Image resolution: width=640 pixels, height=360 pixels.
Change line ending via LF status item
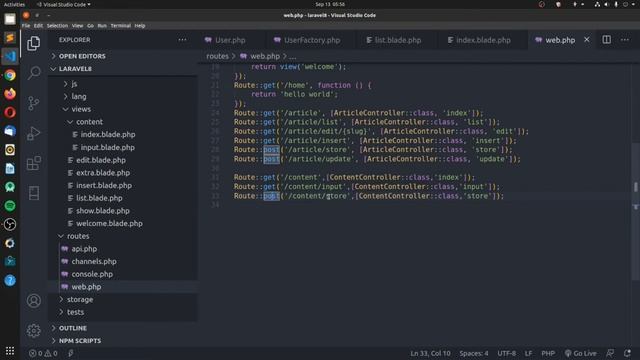coord(528,353)
